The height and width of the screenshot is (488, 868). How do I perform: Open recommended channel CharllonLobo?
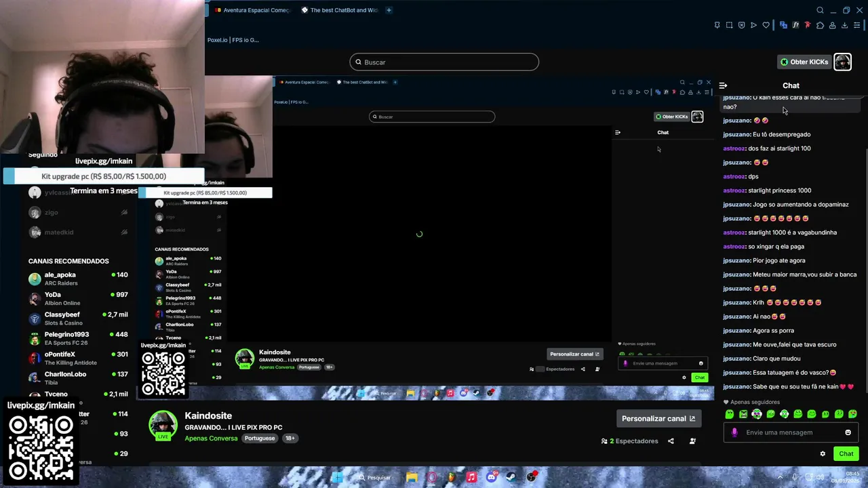coord(78,378)
